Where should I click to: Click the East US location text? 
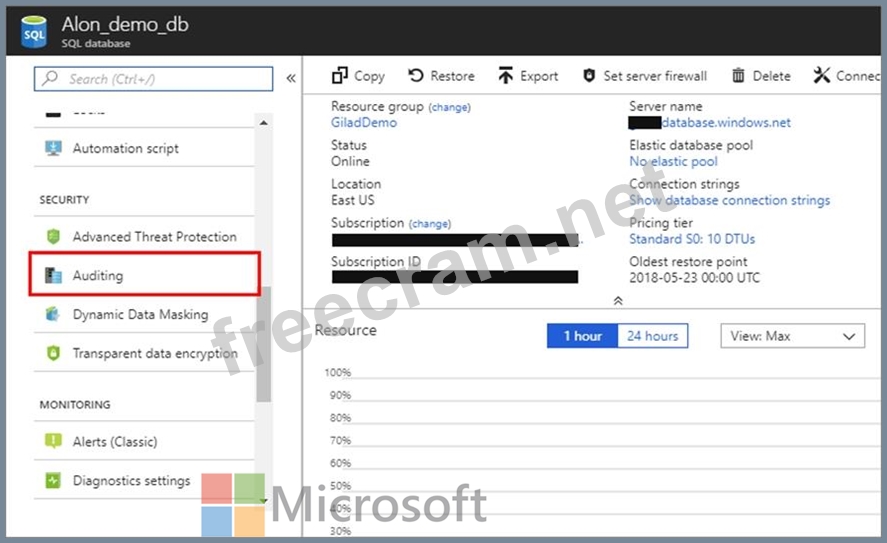(x=352, y=200)
